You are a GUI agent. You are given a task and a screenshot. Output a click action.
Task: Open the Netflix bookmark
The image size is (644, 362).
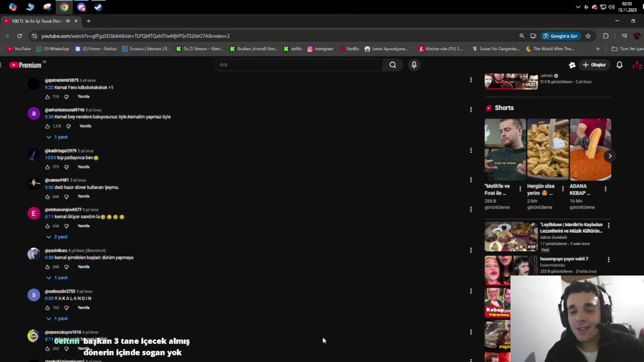[350, 49]
